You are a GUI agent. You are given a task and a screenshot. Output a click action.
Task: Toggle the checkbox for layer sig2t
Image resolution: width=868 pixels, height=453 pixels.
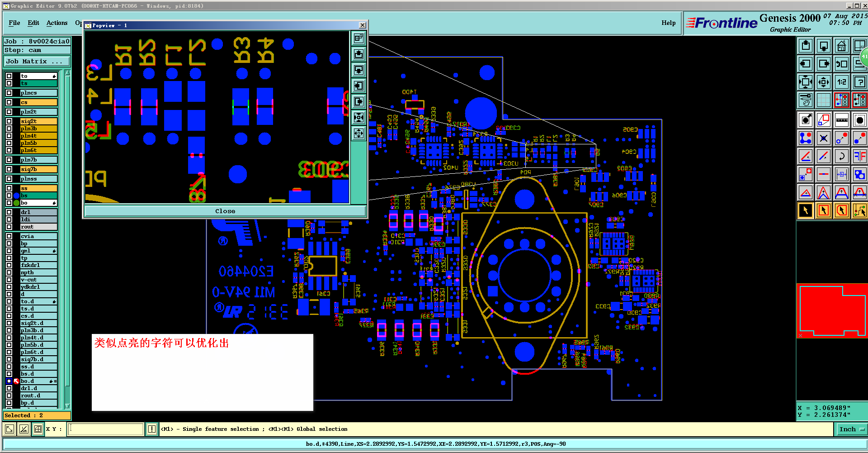click(9, 121)
